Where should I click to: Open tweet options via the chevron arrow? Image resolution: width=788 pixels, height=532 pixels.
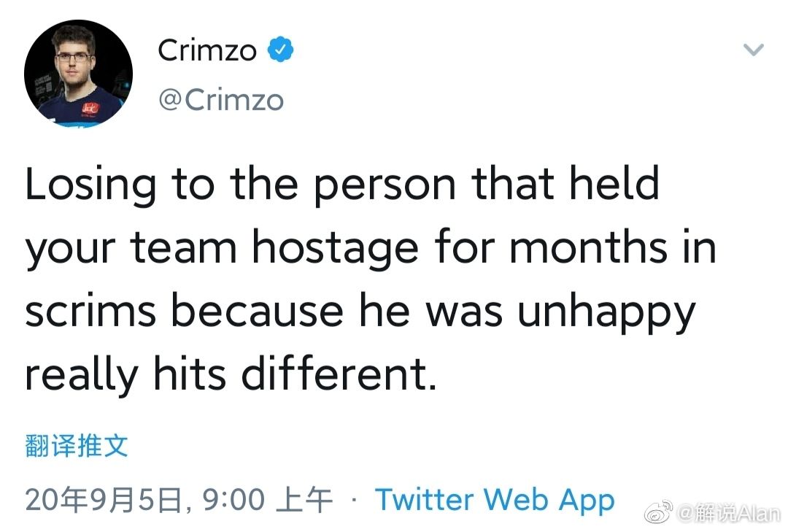tap(753, 50)
